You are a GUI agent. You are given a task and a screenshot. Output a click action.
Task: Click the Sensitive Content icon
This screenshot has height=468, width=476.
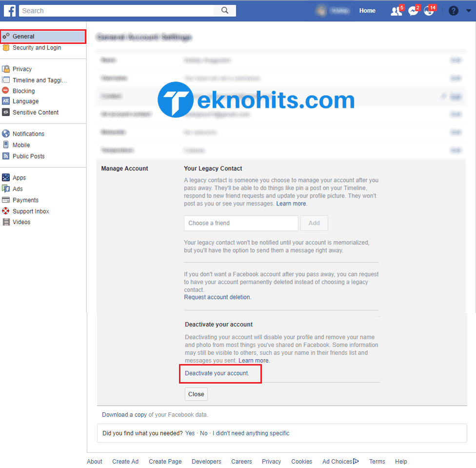pyautogui.click(x=6, y=112)
